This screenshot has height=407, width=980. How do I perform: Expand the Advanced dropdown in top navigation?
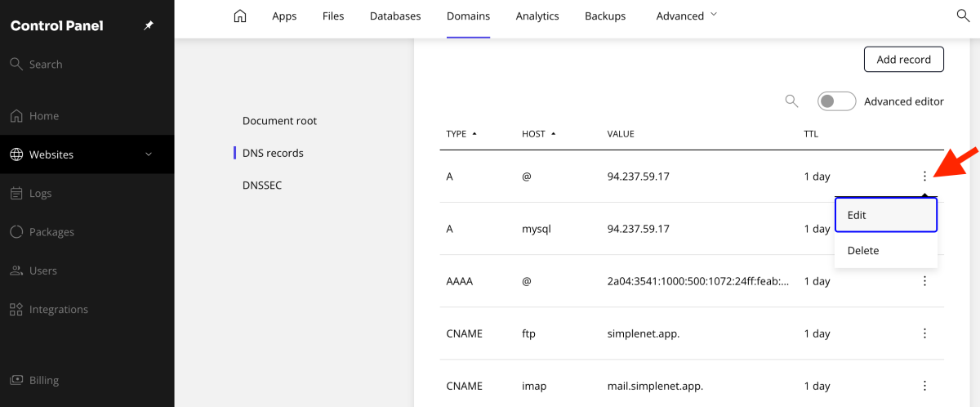[x=686, y=16]
